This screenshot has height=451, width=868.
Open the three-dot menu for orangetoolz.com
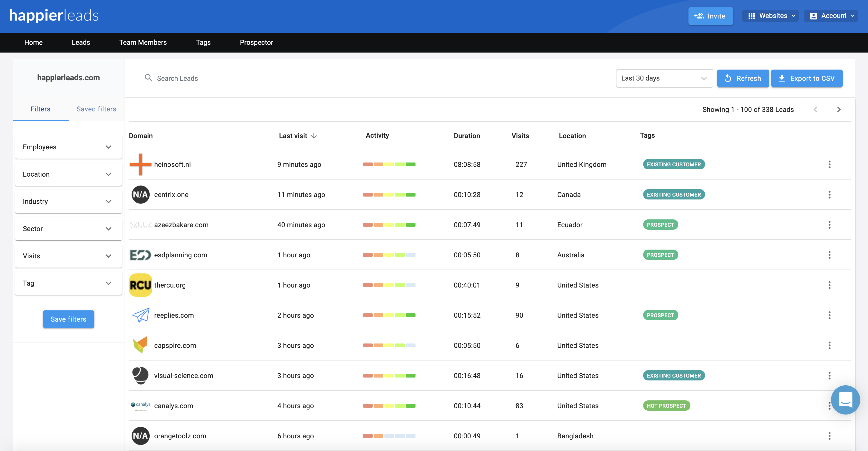click(x=829, y=436)
